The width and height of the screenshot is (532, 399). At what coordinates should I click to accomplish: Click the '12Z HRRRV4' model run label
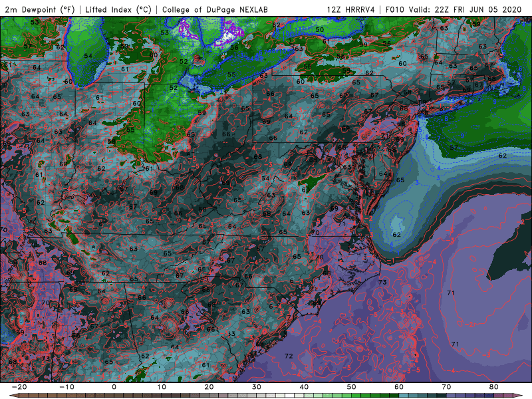click(351, 9)
